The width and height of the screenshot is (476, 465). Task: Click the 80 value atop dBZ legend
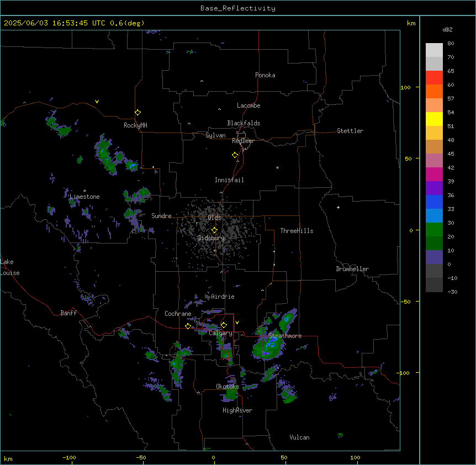(451, 44)
